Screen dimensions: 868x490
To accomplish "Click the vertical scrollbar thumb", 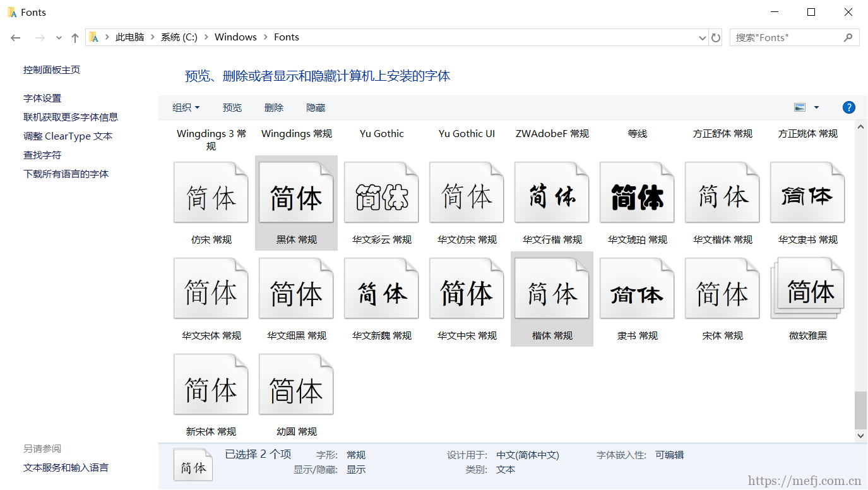I will 861,410.
